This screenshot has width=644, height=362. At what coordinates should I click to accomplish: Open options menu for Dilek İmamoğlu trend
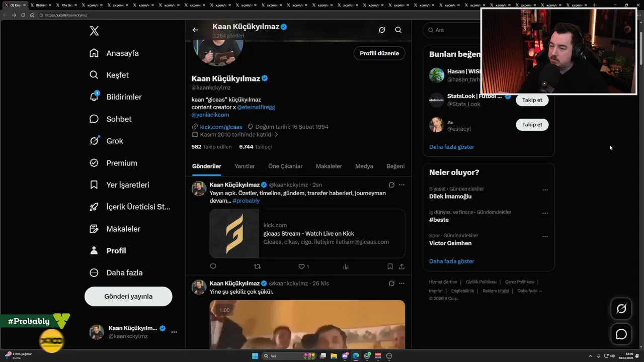[x=545, y=190]
